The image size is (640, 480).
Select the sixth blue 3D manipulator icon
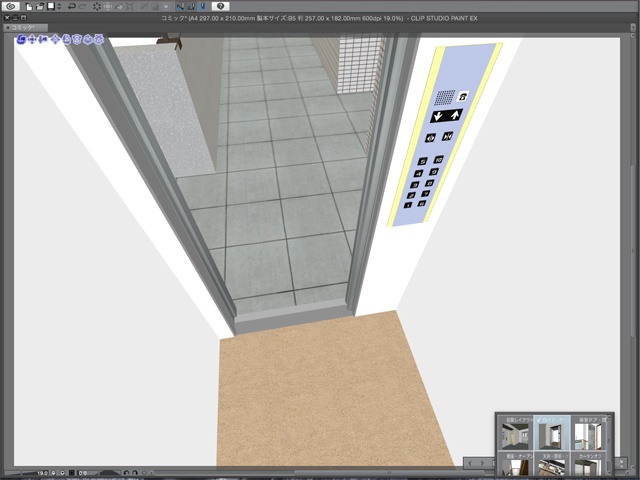tap(77, 40)
